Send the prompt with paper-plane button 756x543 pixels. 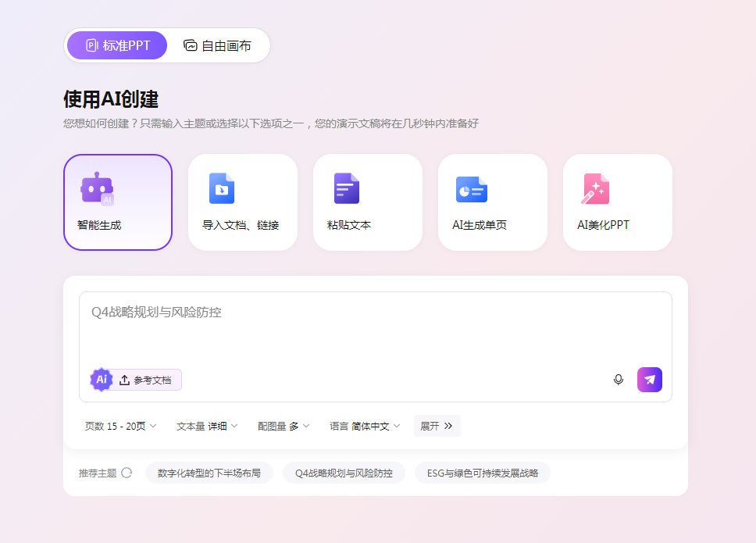coord(650,380)
